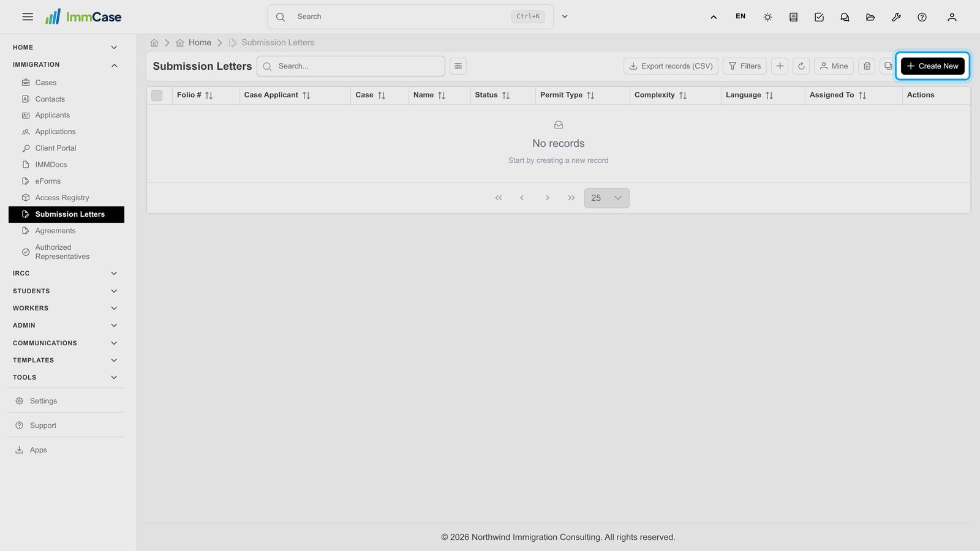Click the plus add icon beside Filters
Screen dimensions: 980x551
tap(780, 66)
